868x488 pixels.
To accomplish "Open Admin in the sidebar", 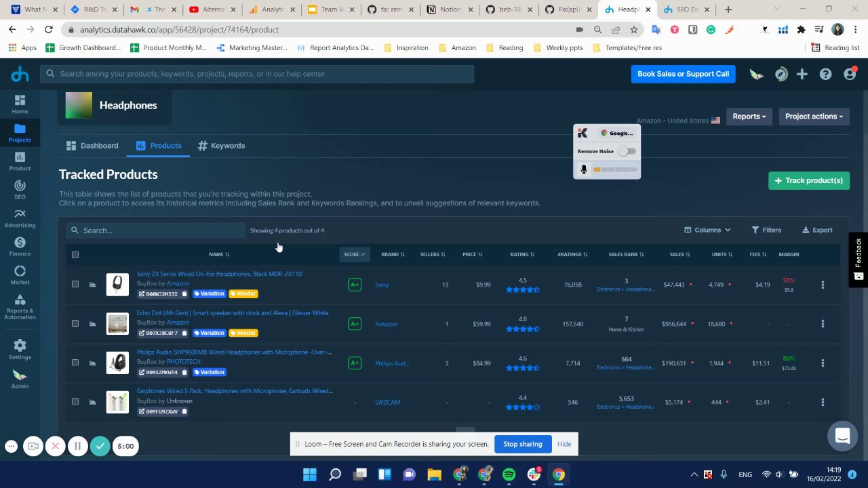I will coord(20,379).
